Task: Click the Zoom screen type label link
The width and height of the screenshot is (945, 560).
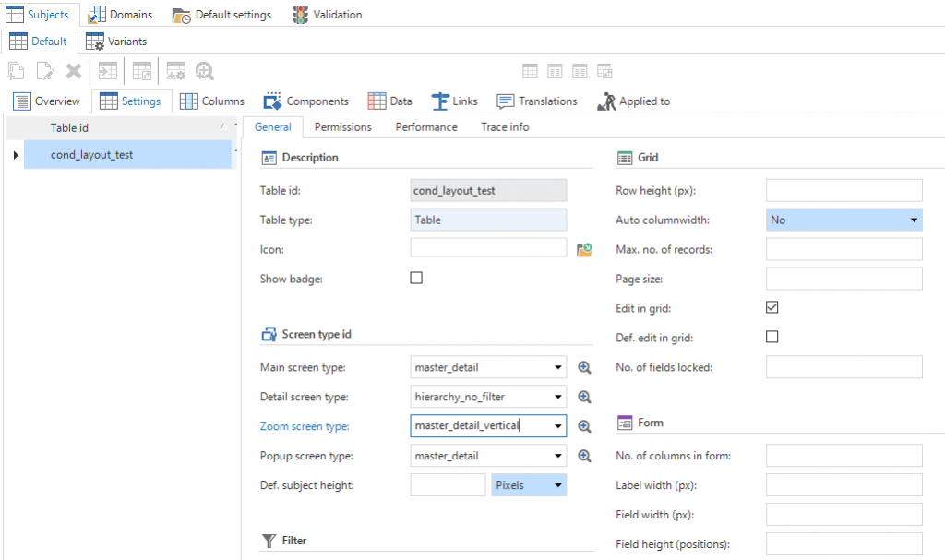Action: pos(305,426)
